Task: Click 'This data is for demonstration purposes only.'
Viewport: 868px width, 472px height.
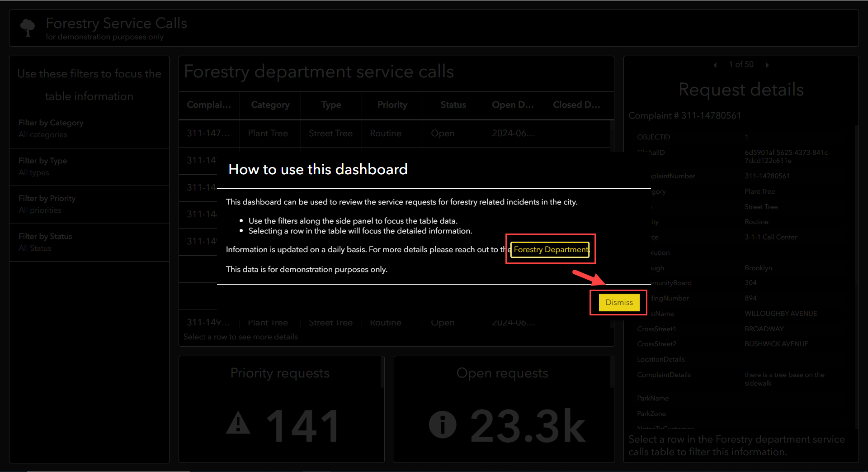Action: [x=307, y=270]
